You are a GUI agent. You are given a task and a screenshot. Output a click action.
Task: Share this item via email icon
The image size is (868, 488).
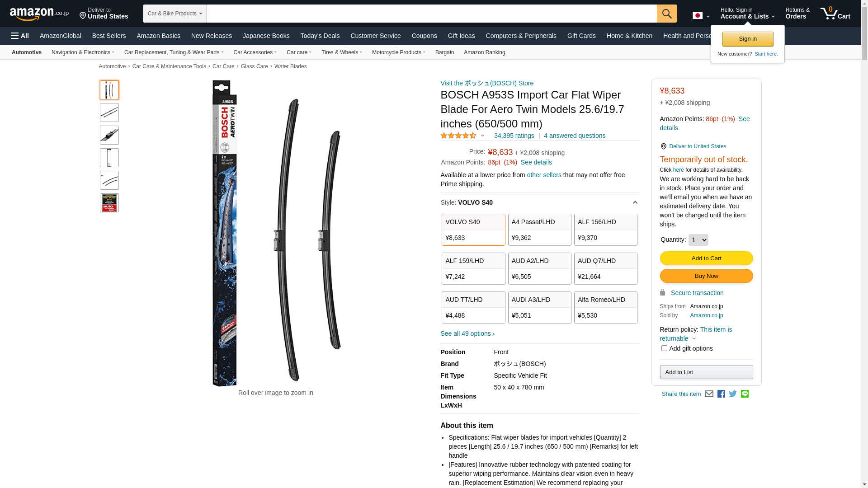pyautogui.click(x=709, y=394)
